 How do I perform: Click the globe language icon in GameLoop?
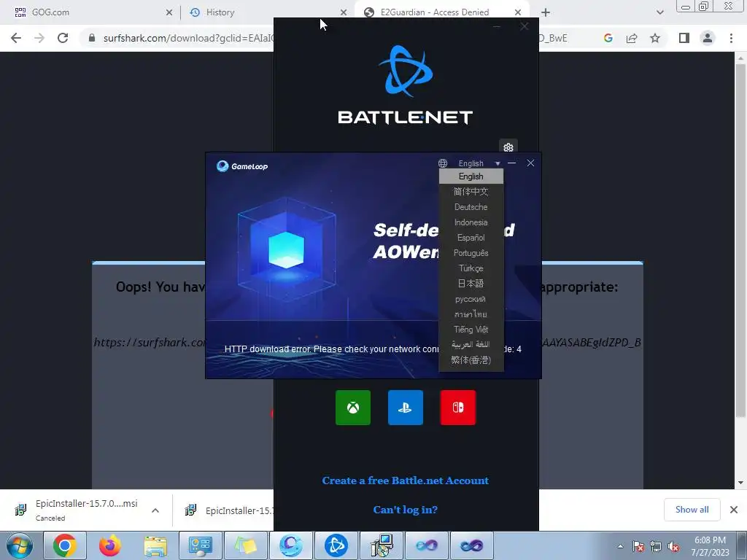[443, 163]
